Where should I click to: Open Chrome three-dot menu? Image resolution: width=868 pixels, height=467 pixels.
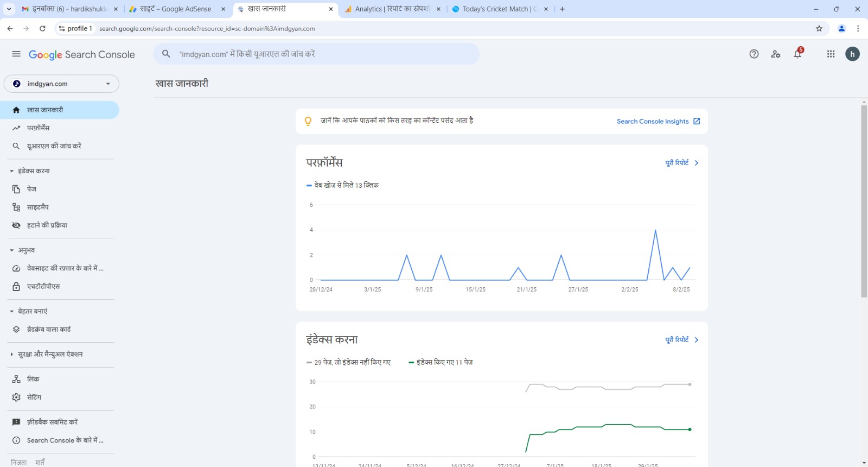858,28
